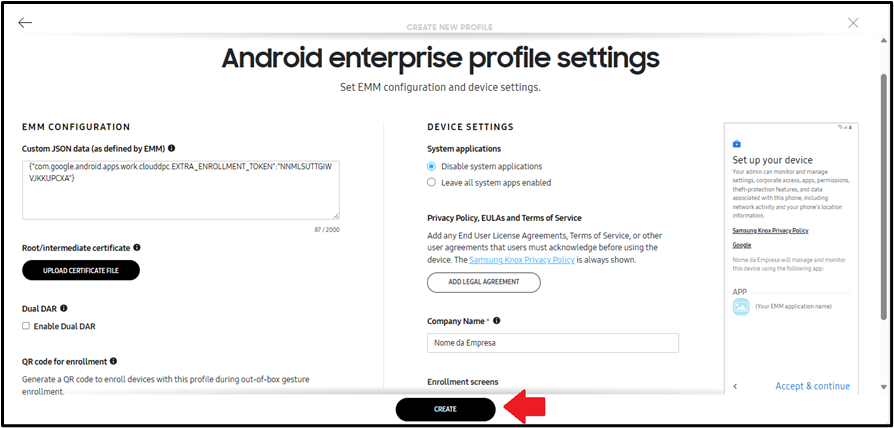Focus the Custom JSON data text area

[x=181, y=190]
